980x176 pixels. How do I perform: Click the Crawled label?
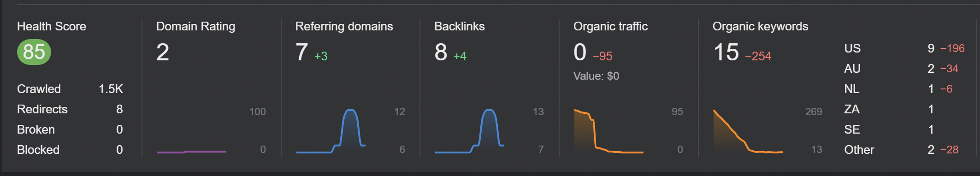39,89
